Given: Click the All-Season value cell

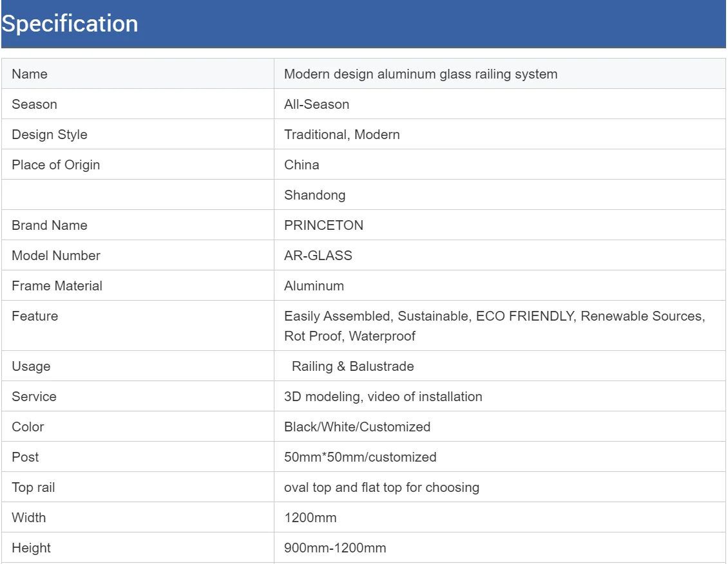Looking at the screenshot, I should click(x=316, y=104).
